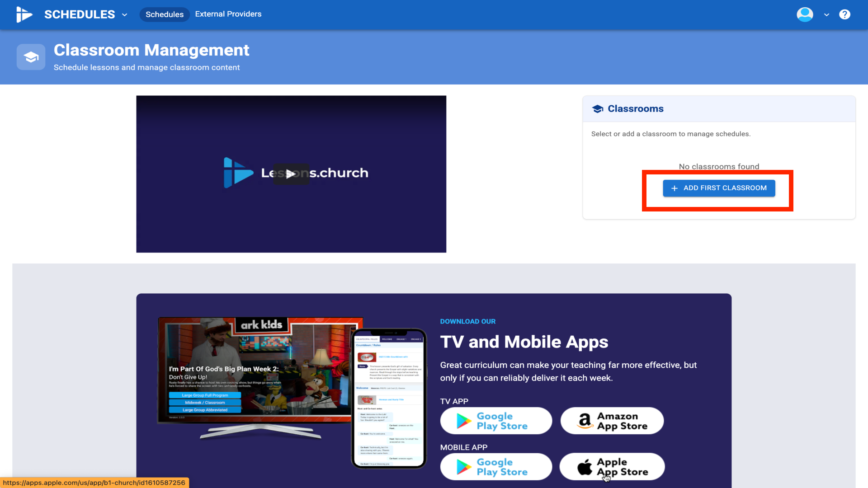Click the Classrooms panel graduation cap icon

[598, 109]
